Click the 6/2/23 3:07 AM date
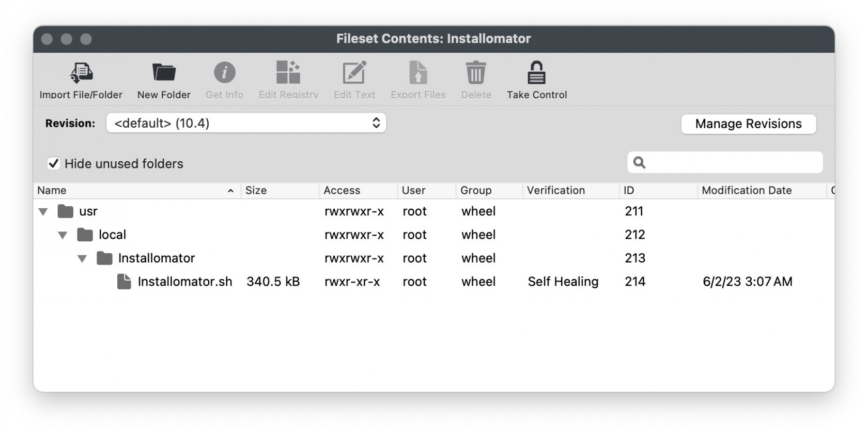 pos(747,282)
